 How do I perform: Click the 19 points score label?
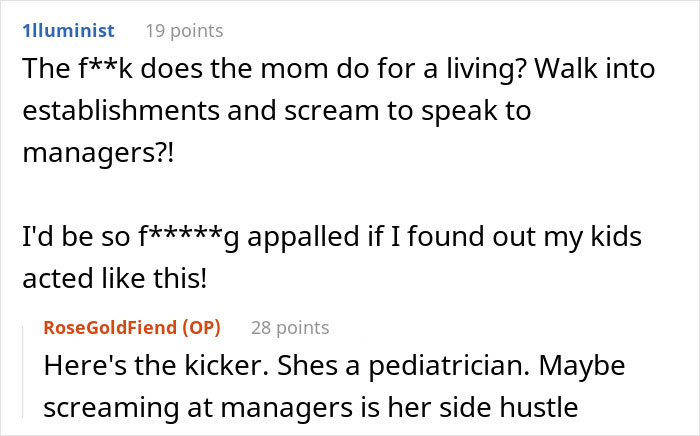184,31
